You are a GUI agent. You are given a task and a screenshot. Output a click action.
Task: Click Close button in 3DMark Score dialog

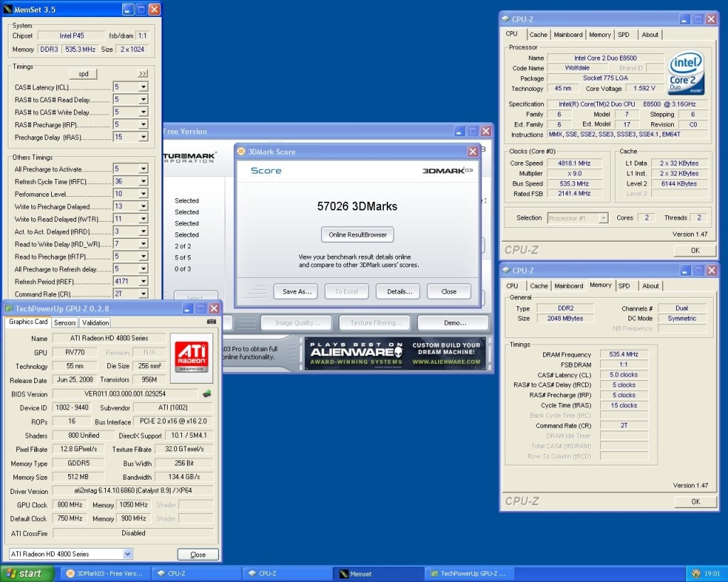449,291
